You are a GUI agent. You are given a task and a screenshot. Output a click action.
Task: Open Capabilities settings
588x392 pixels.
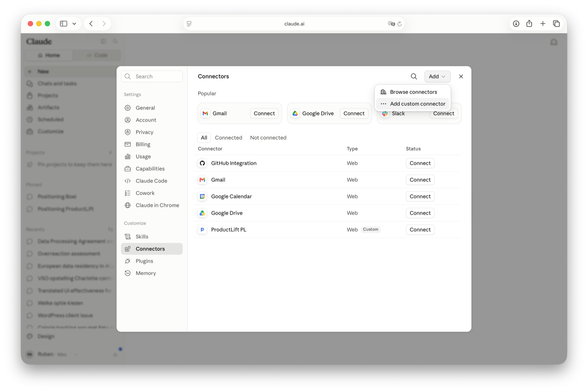point(152,169)
